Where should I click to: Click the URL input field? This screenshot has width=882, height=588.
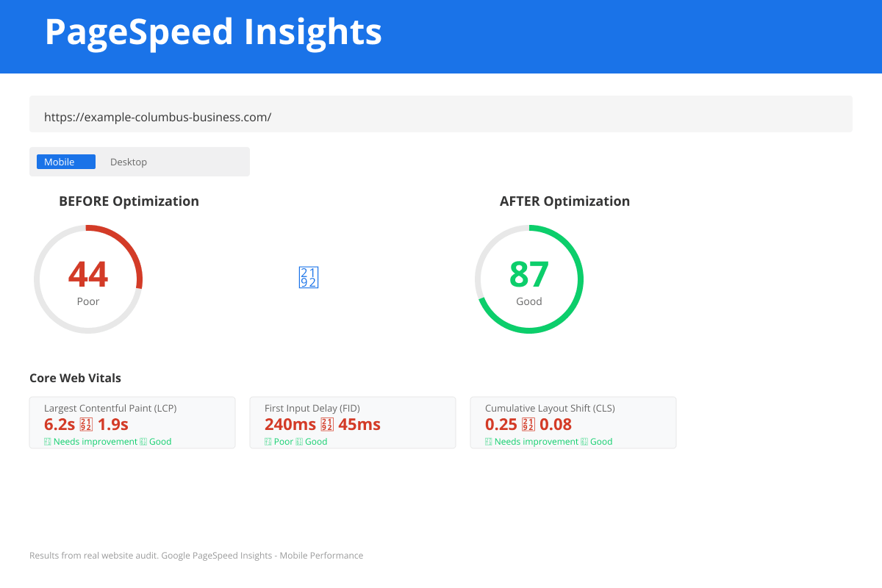coord(441,114)
